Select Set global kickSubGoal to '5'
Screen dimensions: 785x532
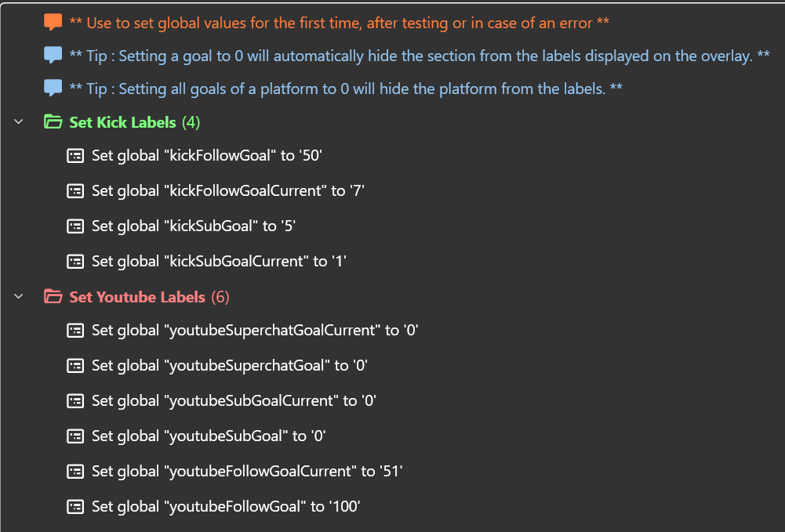pyautogui.click(x=193, y=226)
